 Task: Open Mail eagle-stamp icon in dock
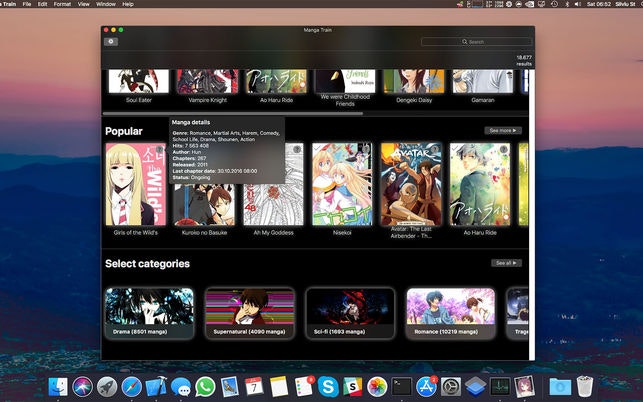pyautogui.click(x=230, y=387)
